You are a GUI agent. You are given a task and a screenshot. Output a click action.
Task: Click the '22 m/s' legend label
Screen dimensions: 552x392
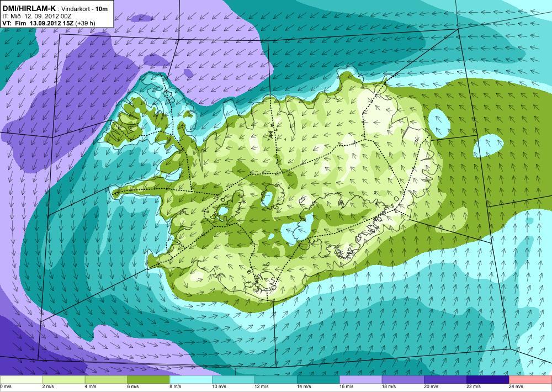(x=474, y=386)
